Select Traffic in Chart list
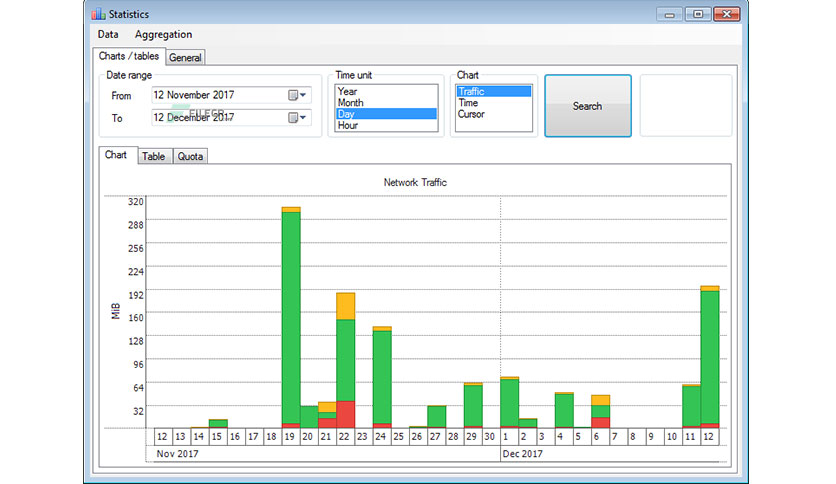Image resolution: width=836 pixels, height=484 pixels. [x=494, y=91]
